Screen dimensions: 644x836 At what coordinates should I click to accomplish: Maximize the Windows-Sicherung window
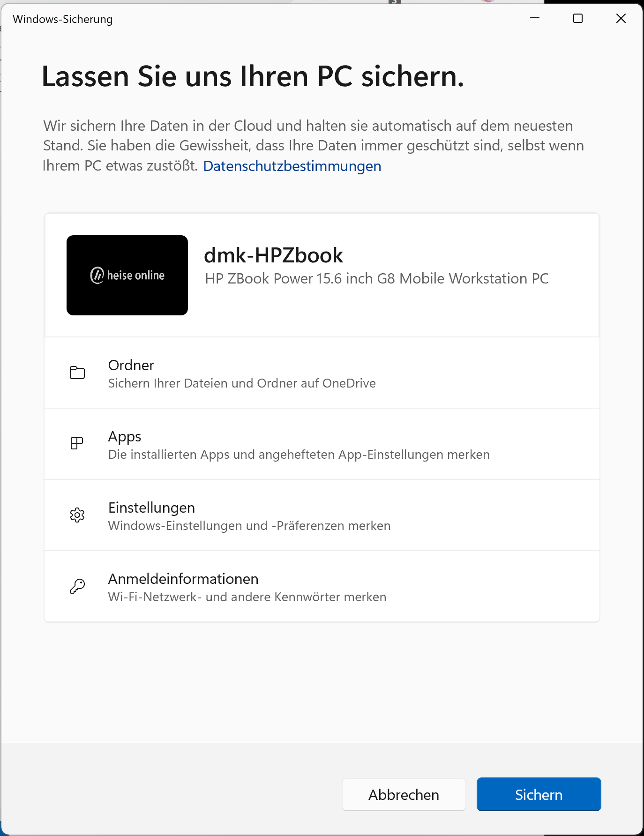(x=578, y=18)
